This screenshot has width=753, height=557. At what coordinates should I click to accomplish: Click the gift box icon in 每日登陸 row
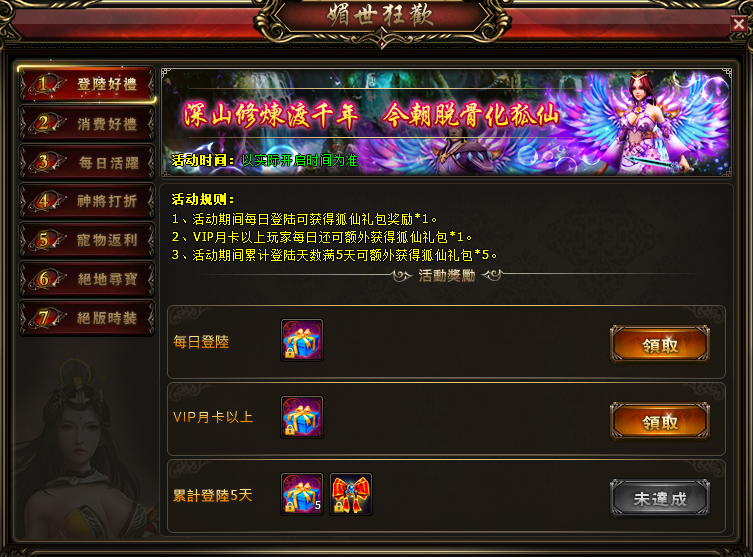pyautogui.click(x=302, y=340)
